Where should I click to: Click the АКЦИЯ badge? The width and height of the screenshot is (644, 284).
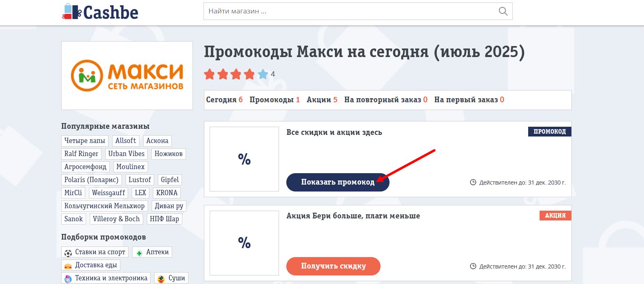point(555,216)
